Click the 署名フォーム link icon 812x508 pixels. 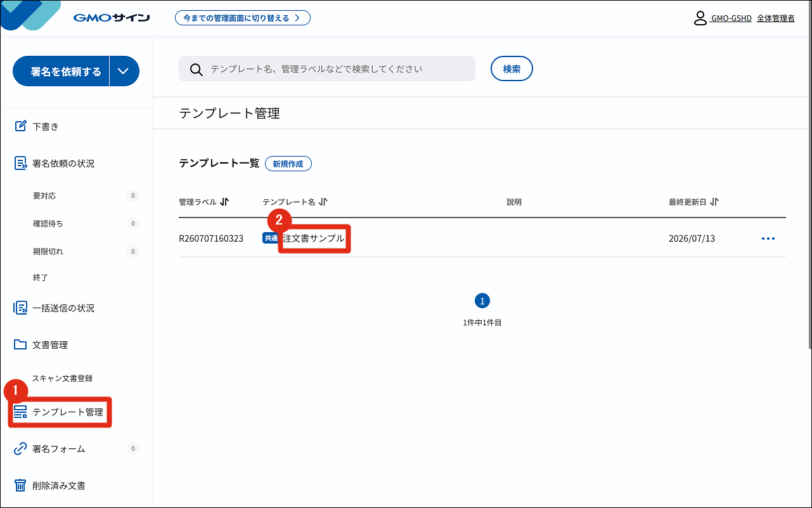click(20, 449)
